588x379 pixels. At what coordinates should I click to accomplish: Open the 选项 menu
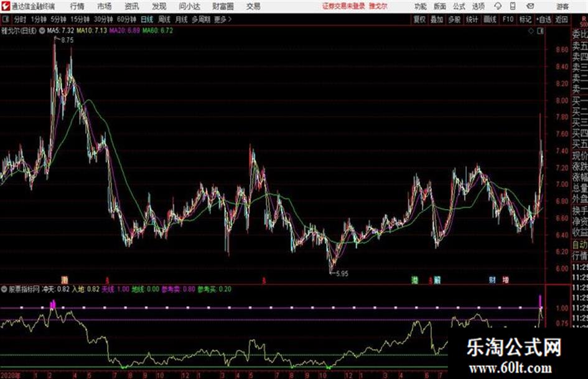pos(478,6)
